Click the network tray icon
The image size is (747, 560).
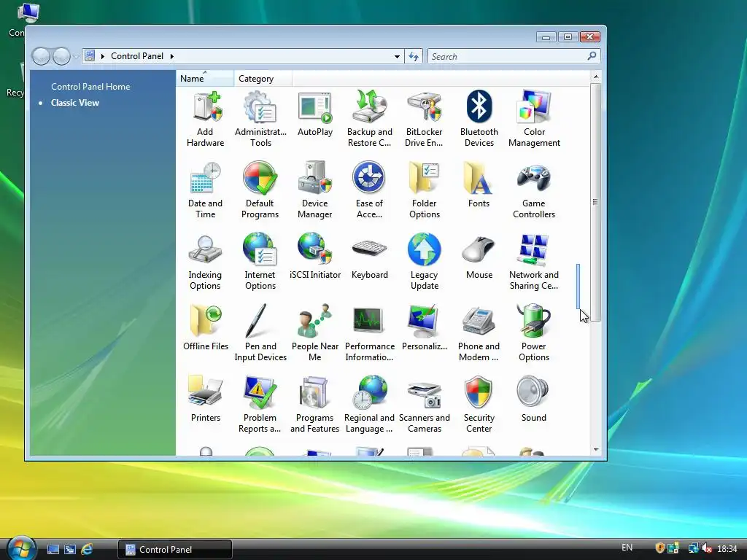click(693, 549)
